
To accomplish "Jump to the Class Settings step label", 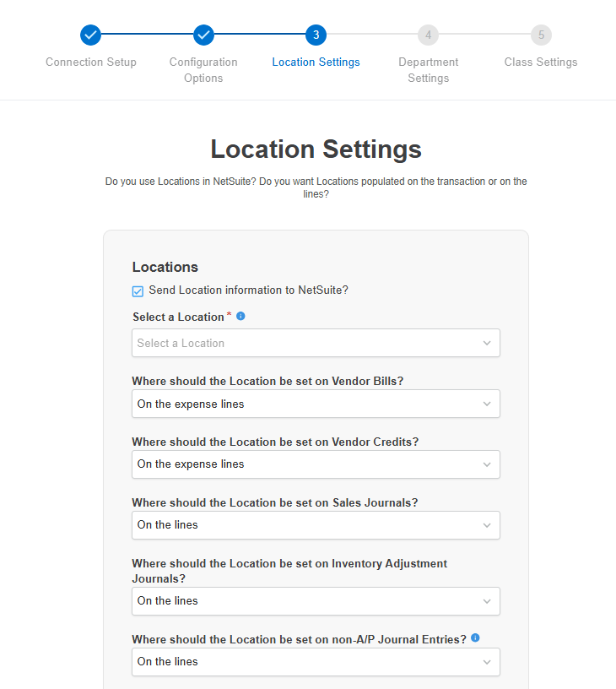I will (541, 62).
